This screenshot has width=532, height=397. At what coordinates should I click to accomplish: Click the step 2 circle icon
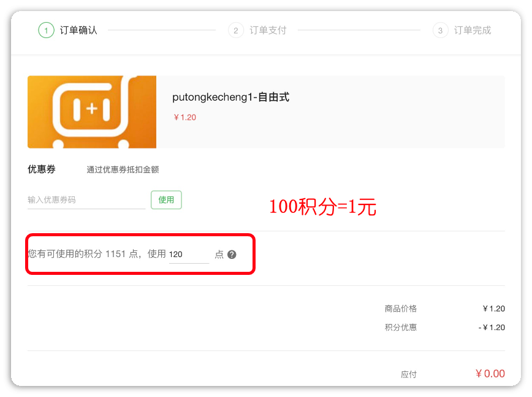(235, 30)
